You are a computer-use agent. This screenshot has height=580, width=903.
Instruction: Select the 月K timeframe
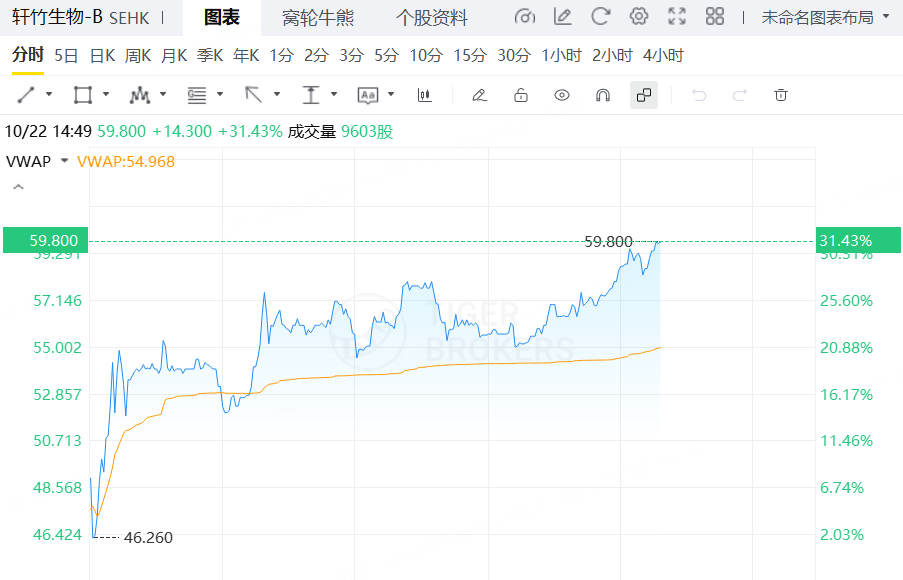tap(174, 55)
